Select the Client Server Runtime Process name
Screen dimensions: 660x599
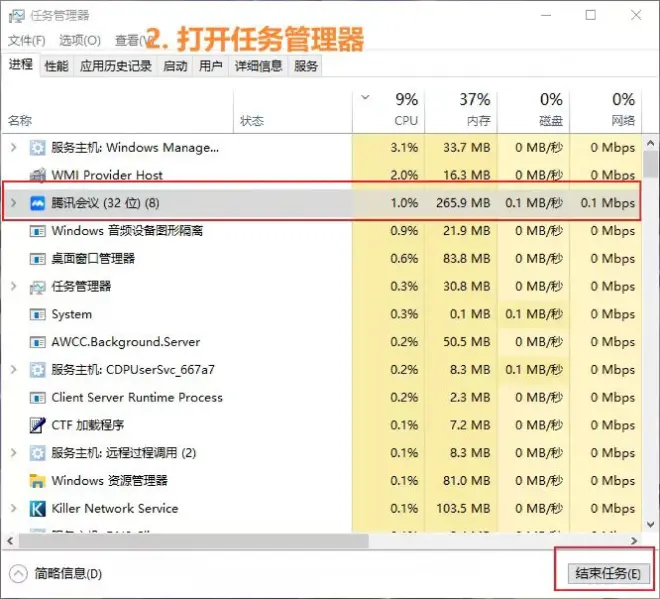[137, 398]
